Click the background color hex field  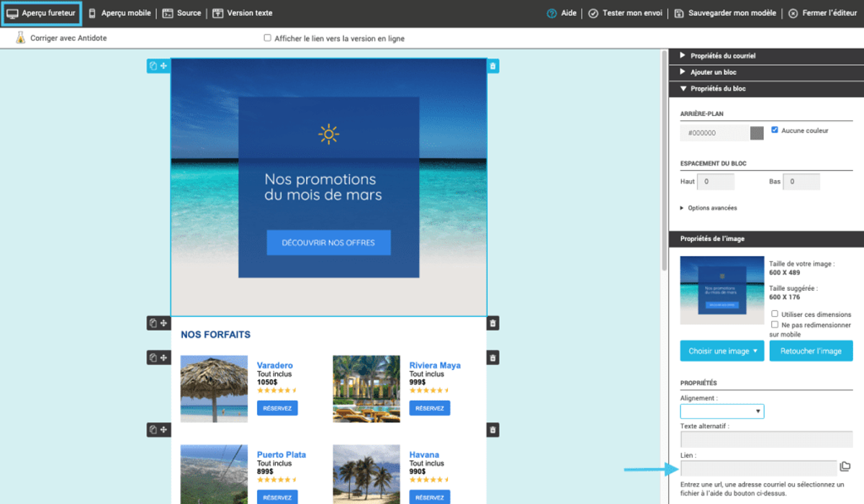pyautogui.click(x=714, y=133)
